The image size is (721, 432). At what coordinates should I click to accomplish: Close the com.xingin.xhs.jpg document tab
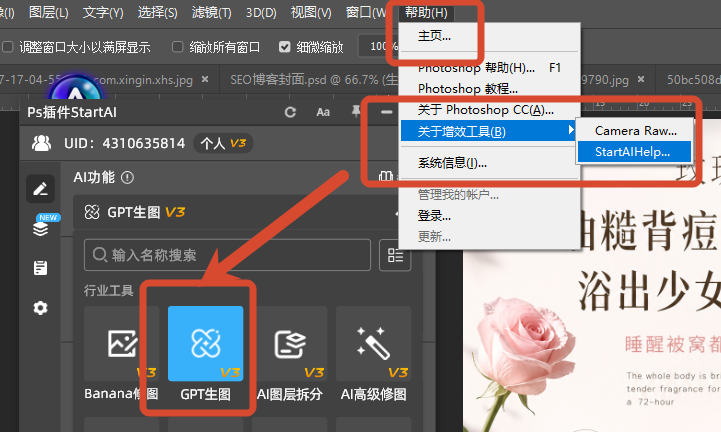[205, 79]
